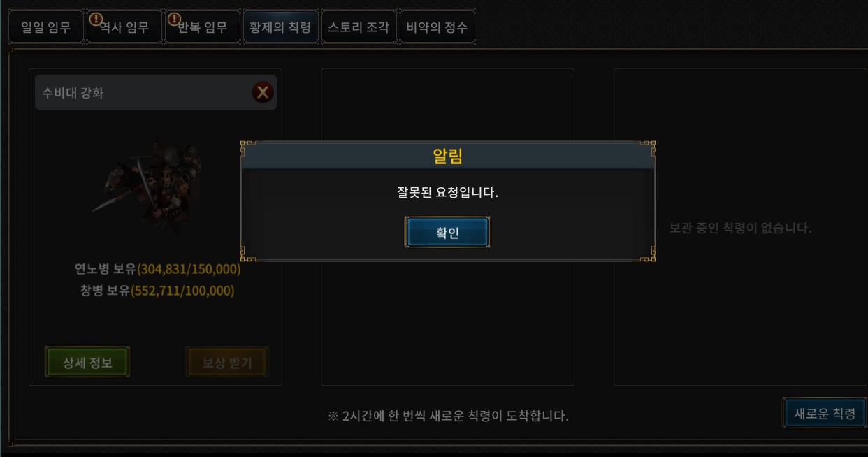This screenshot has width=868, height=457.
Task: Claim reward with 보상 받기 button
Action: click(227, 363)
